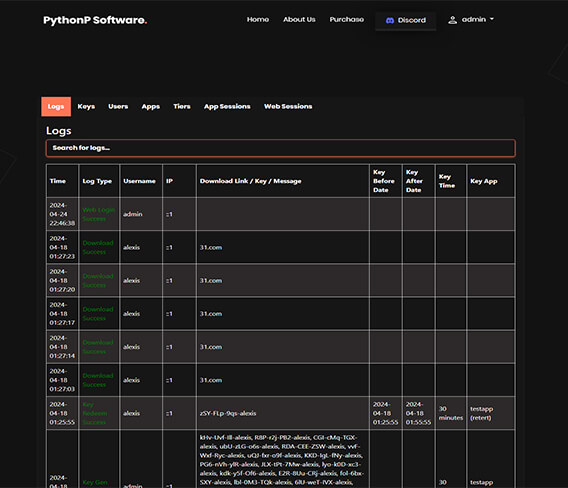Click Key After Date column header
Image resolution: width=568 pixels, height=488 pixels.
(x=414, y=181)
